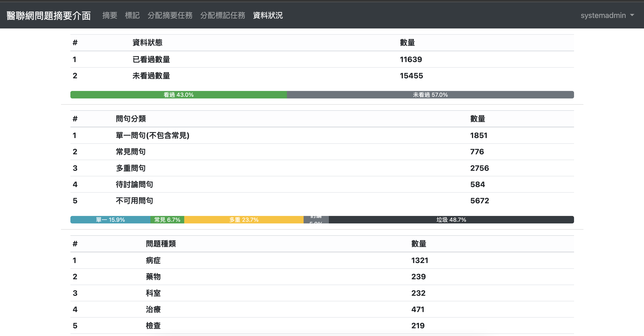Click the yellow 多重 23.7% bar segment
This screenshot has width=644, height=336.
244,220
